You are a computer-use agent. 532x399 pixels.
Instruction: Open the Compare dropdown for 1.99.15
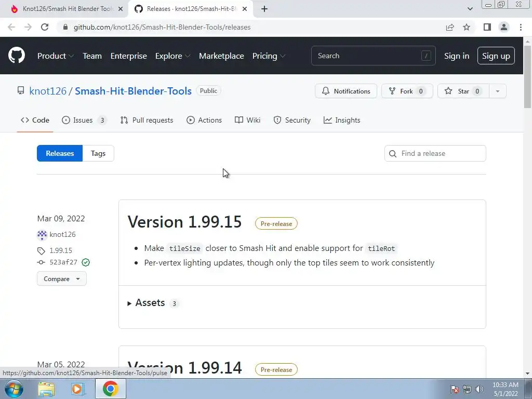pyautogui.click(x=62, y=279)
